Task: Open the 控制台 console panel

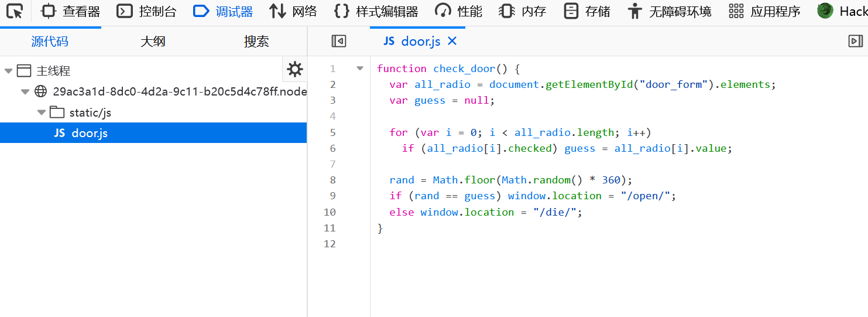Action: tap(146, 11)
